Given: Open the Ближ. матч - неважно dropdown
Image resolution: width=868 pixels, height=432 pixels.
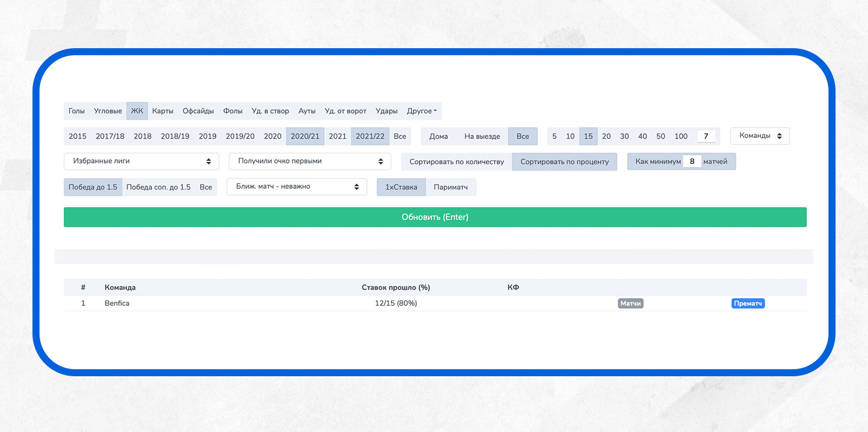Looking at the screenshot, I should [x=297, y=187].
